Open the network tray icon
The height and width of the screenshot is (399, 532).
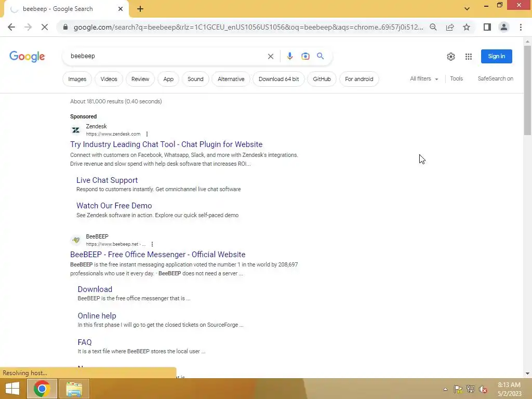(470, 389)
